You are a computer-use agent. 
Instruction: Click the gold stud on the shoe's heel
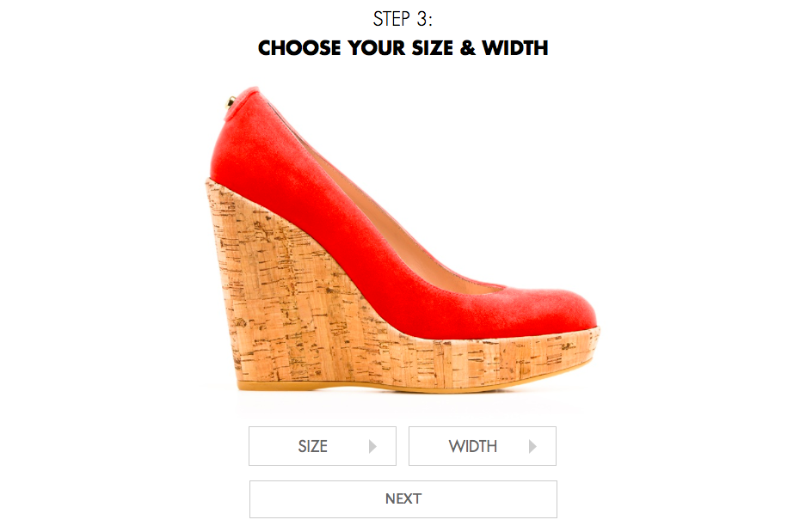[x=231, y=101]
